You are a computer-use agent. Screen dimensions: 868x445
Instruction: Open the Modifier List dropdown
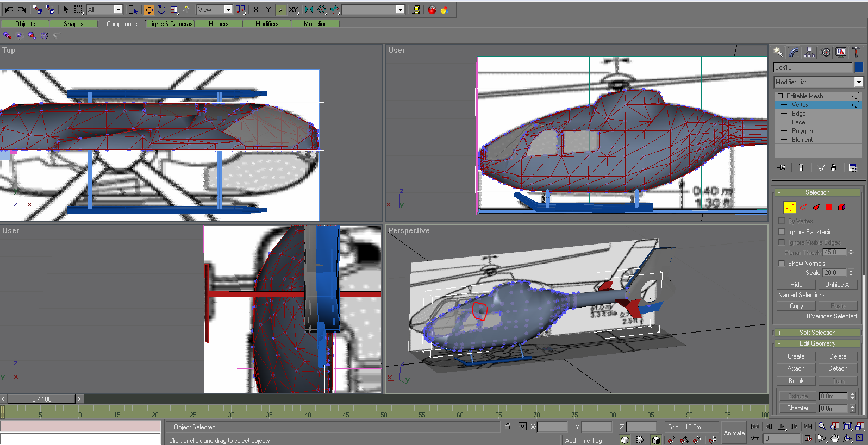click(x=819, y=82)
